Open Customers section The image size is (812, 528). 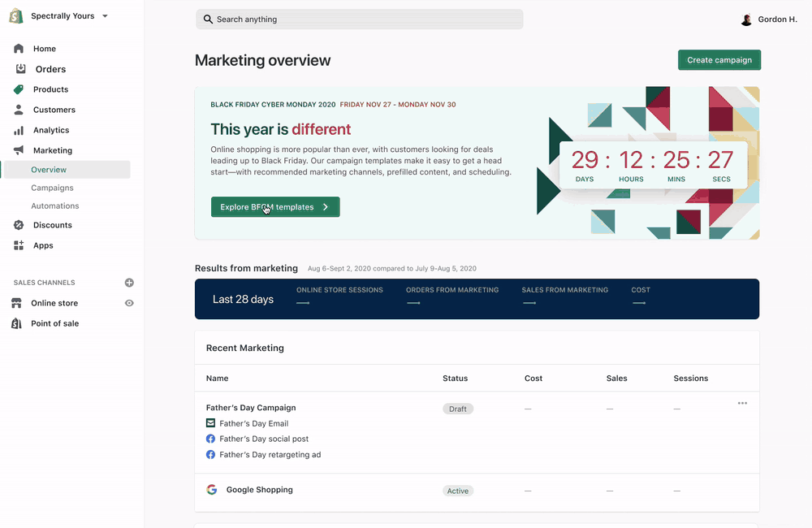(x=54, y=110)
